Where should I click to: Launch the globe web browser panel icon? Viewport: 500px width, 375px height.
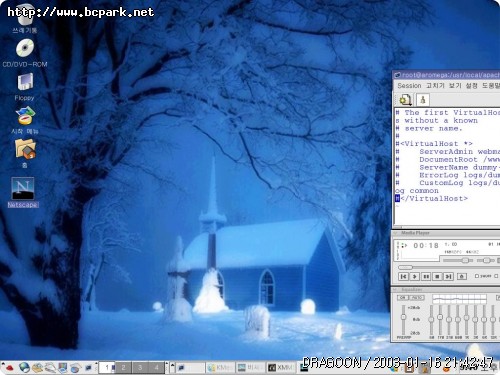(x=24, y=368)
